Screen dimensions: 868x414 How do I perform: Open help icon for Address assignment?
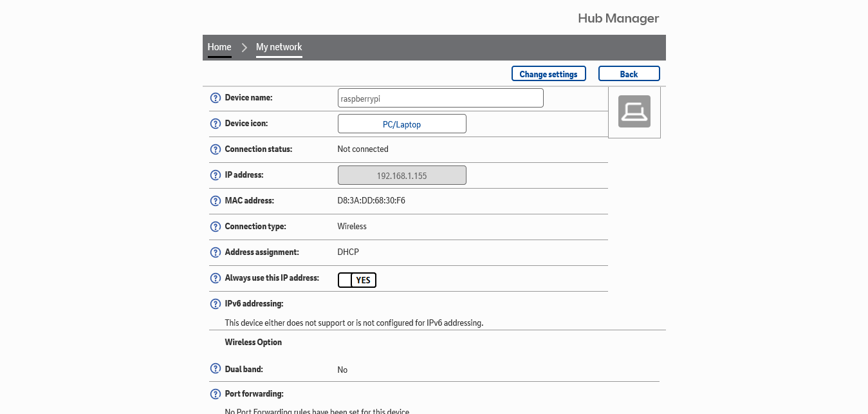(216, 252)
